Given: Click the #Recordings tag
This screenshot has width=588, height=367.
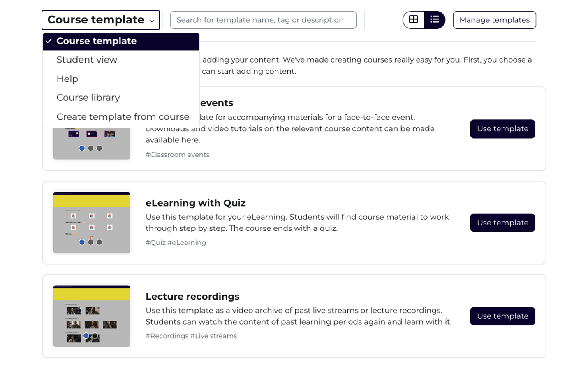Looking at the screenshot, I should [167, 336].
